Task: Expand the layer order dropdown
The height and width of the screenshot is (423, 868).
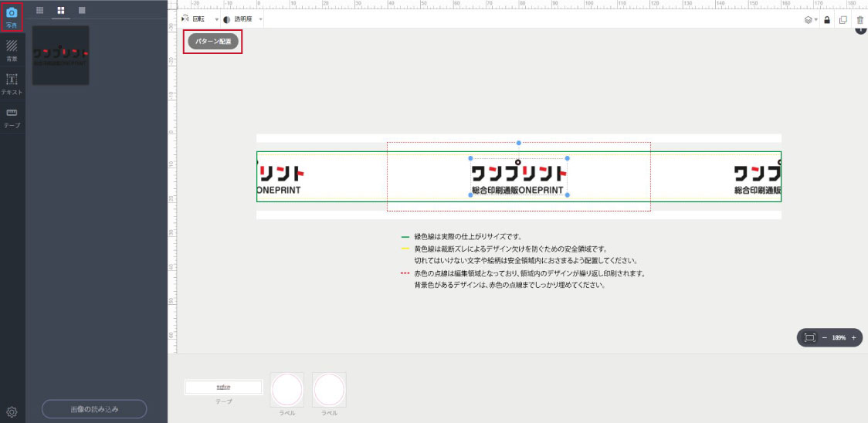Action: pos(810,19)
